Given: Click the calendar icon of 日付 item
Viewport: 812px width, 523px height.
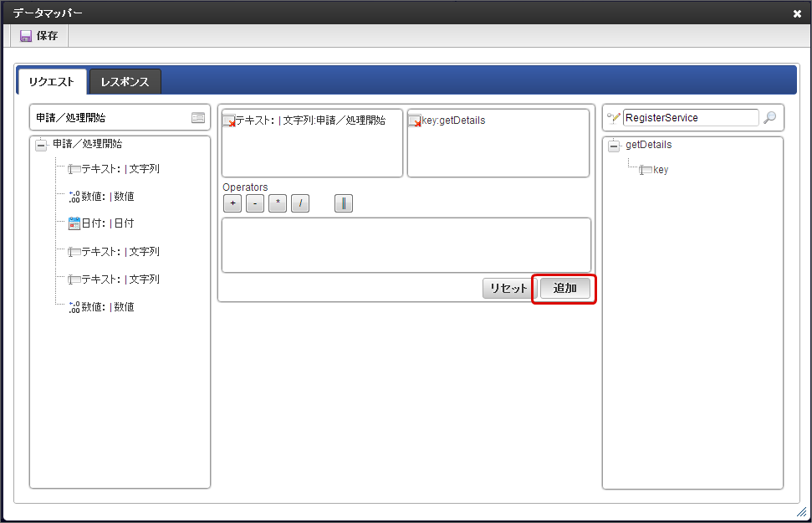Looking at the screenshot, I should coord(74,223).
